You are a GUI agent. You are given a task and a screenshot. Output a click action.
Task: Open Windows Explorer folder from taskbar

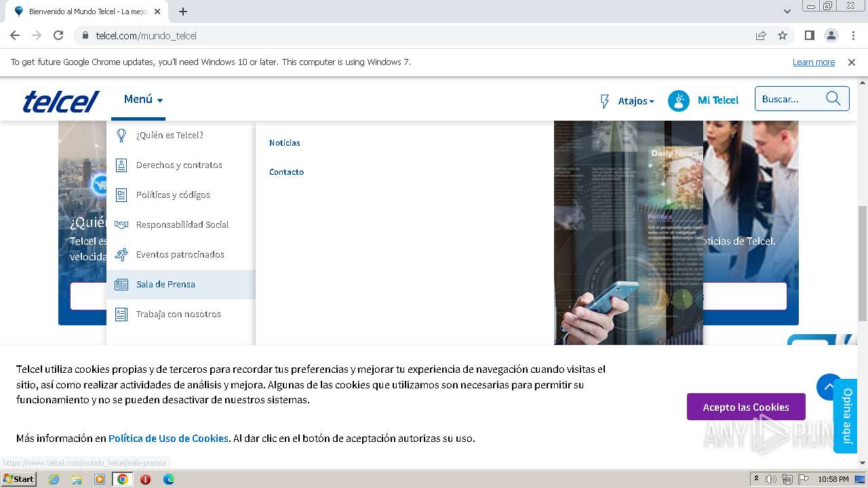point(77,479)
